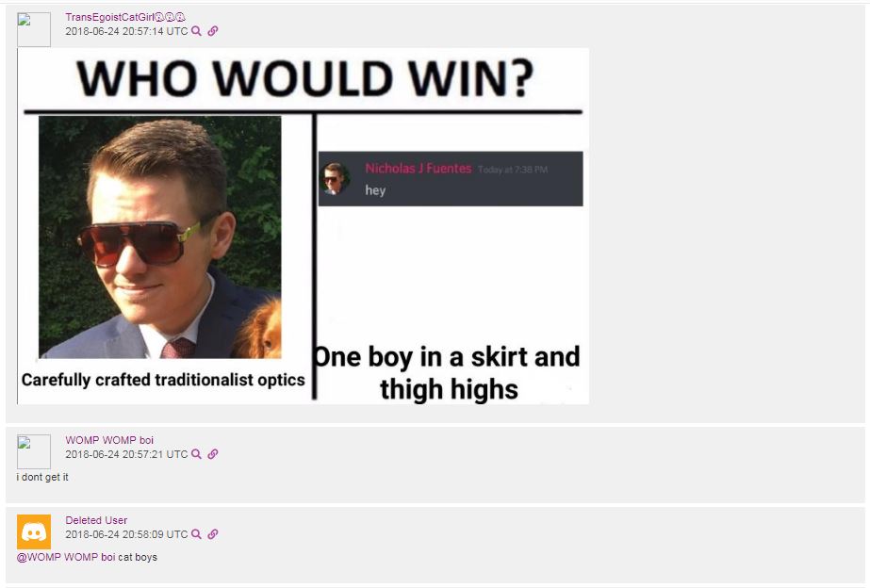
Task: Click permalink icon on Deleted User message
Action: pyautogui.click(x=212, y=534)
